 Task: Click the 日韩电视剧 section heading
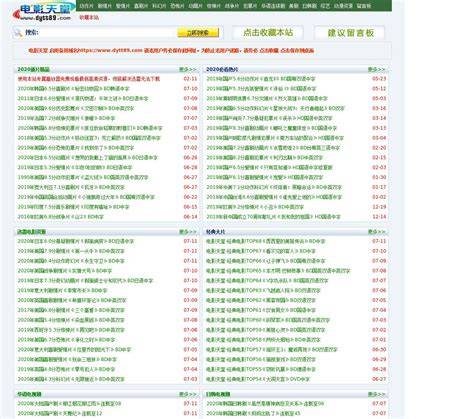tap(218, 394)
